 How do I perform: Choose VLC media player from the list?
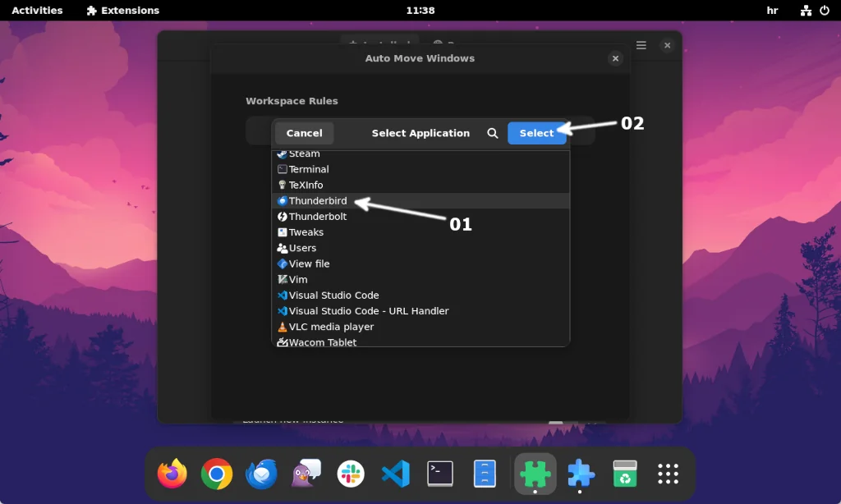coord(330,326)
